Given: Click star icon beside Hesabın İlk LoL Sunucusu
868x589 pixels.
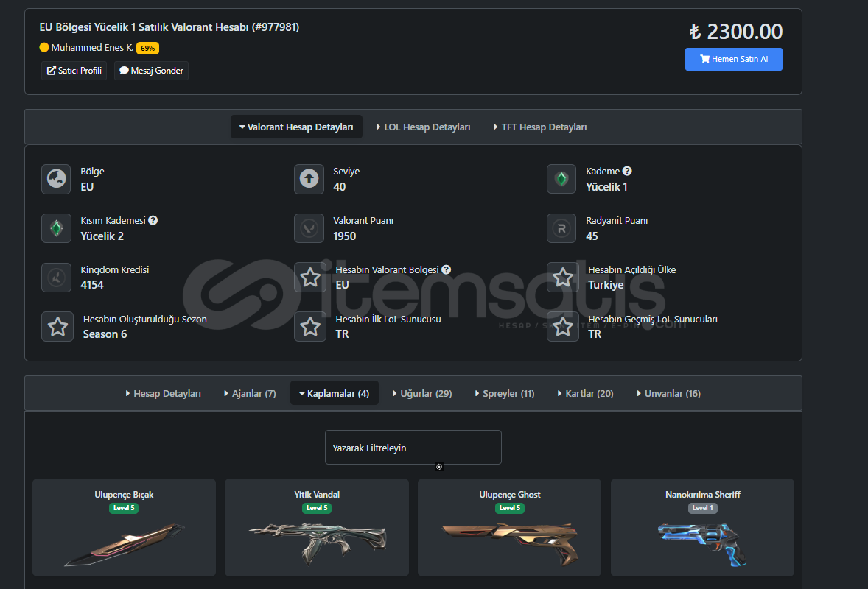Looking at the screenshot, I should click(310, 326).
